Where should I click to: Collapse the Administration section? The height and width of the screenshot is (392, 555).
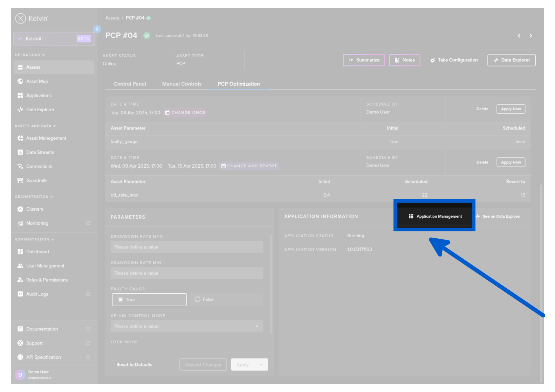pos(53,239)
